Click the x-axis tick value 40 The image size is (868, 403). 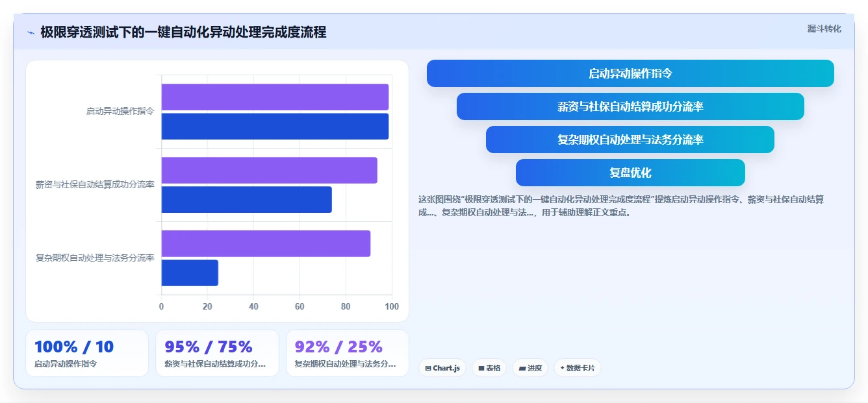pos(253,307)
